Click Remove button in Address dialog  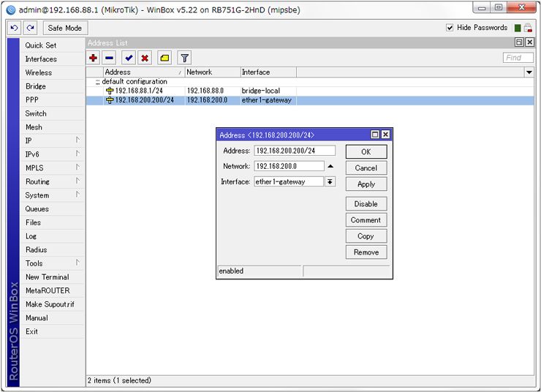tap(366, 252)
